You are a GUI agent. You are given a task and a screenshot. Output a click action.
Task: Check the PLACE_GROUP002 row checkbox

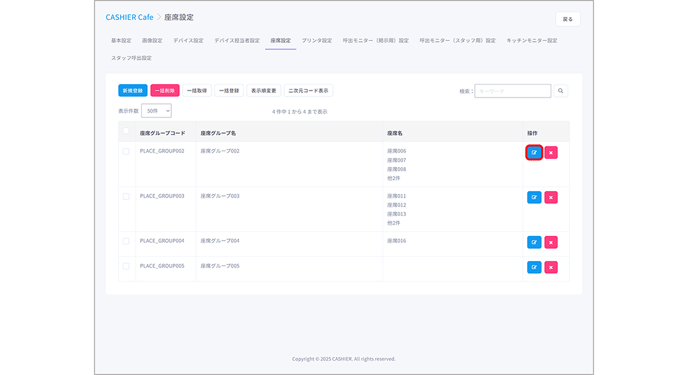tap(126, 151)
